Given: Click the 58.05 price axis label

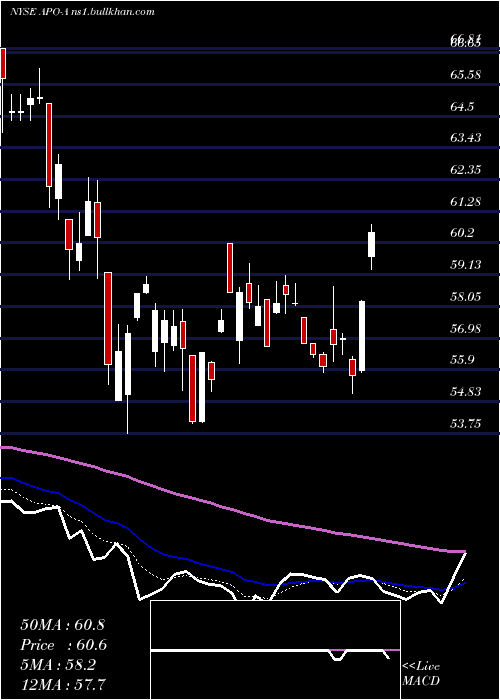Looking at the screenshot, I should (x=465, y=296).
